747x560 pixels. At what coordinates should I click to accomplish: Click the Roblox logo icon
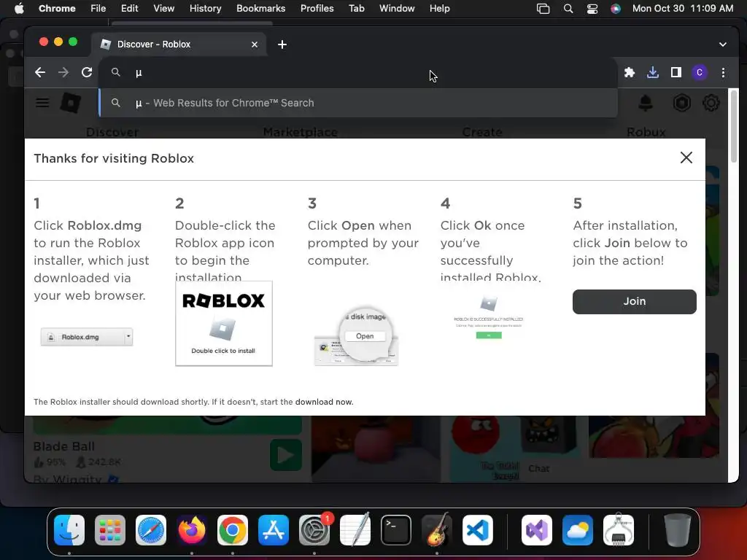(x=71, y=103)
